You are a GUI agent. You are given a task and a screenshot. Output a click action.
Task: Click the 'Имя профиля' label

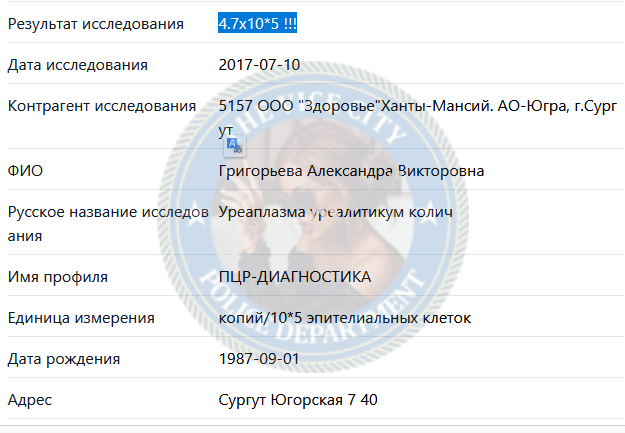tap(58, 277)
